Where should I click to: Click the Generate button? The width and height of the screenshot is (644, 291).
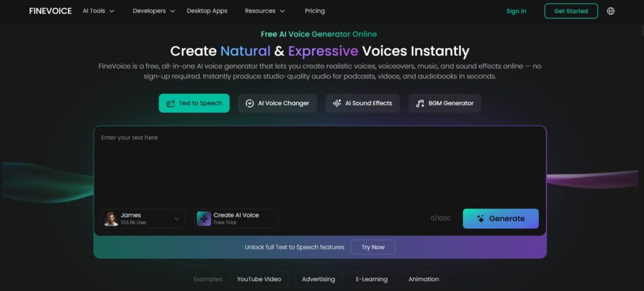pyautogui.click(x=501, y=219)
